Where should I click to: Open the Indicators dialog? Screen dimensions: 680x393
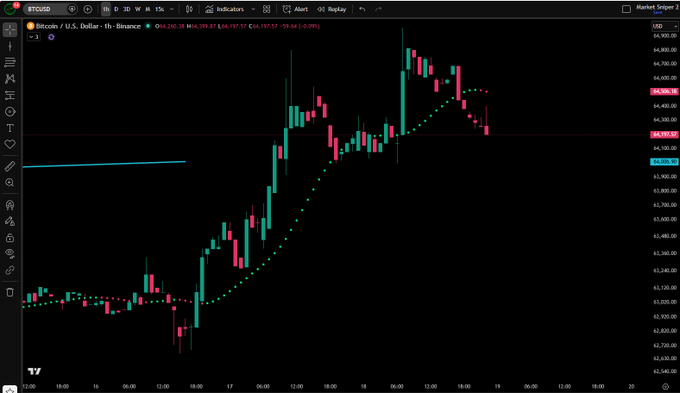(x=225, y=9)
